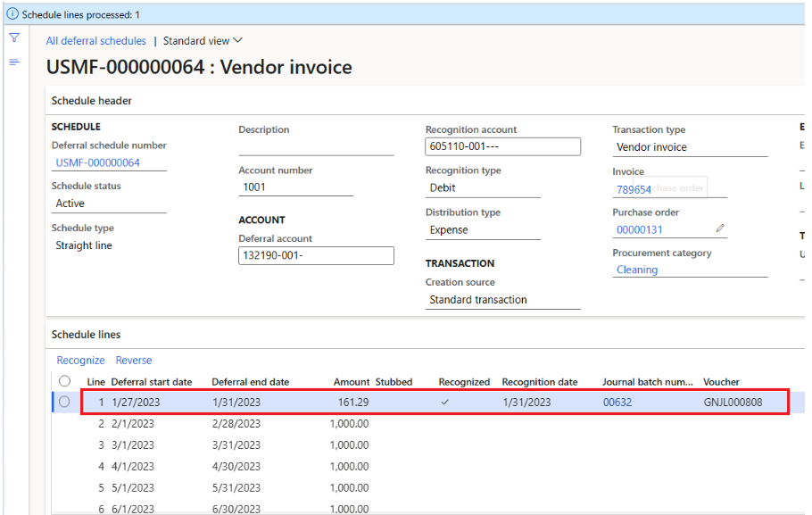Expand the Standard view dropdown
Image resolution: width=812 pixels, height=515 pixels.
coord(203,41)
